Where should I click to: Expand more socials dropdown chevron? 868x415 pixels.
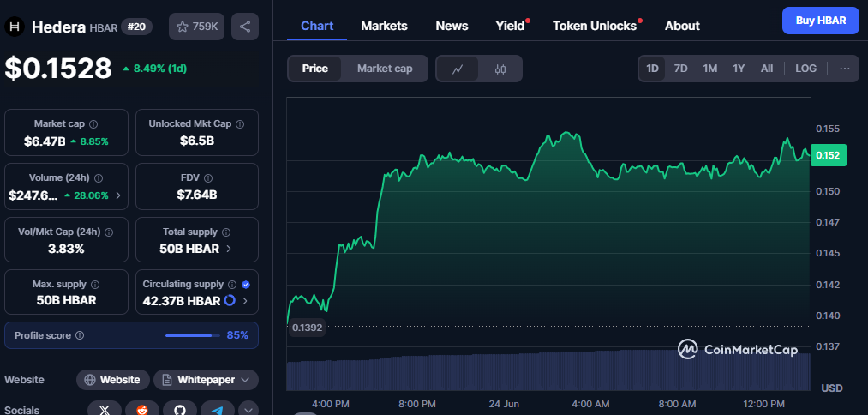tap(248, 410)
